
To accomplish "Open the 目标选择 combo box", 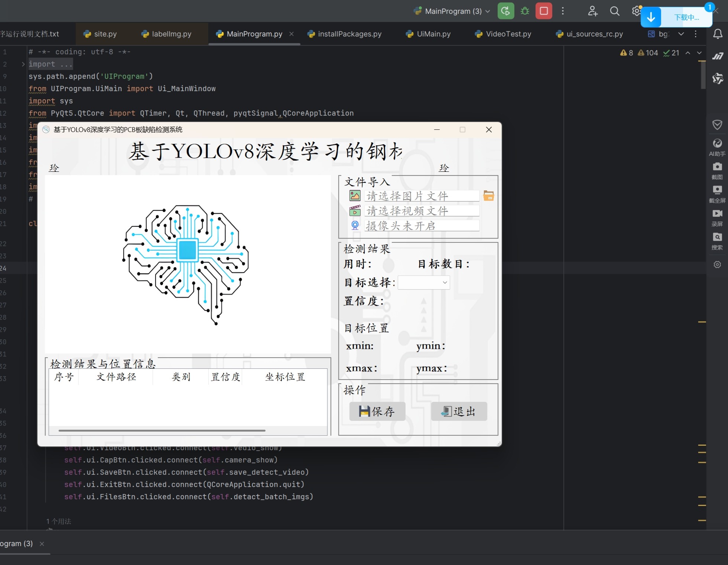I will click(424, 282).
